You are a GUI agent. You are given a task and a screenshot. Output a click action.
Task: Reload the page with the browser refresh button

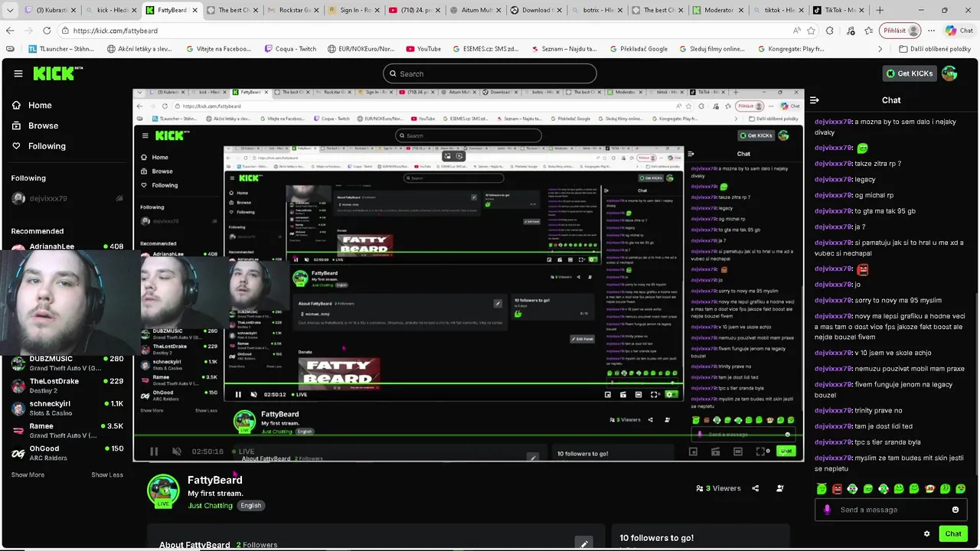[x=47, y=31]
